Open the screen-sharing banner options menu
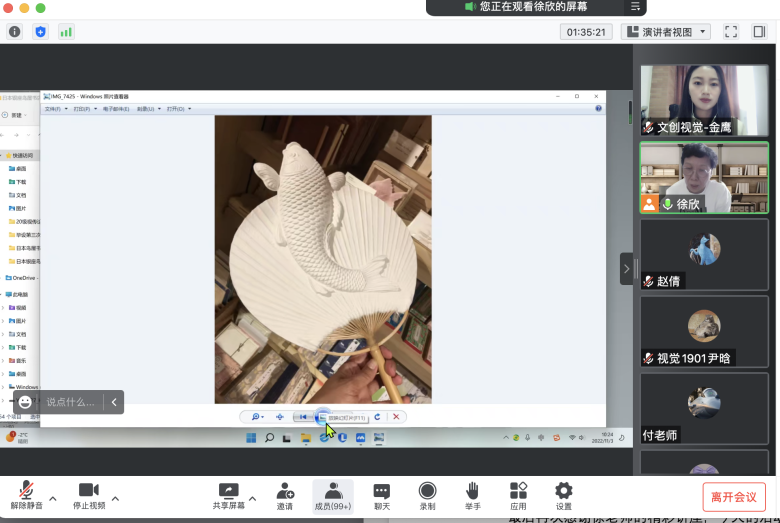The width and height of the screenshot is (780, 523). tap(635, 6)
